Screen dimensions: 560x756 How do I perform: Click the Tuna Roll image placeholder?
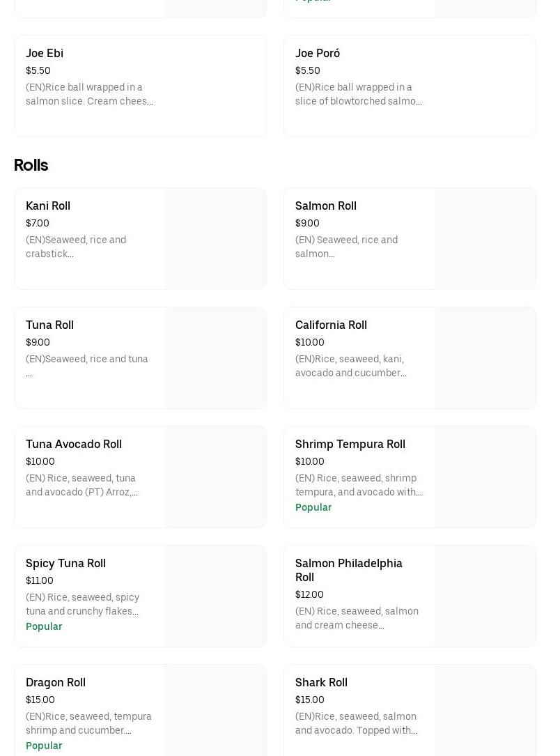click(215, 358)
